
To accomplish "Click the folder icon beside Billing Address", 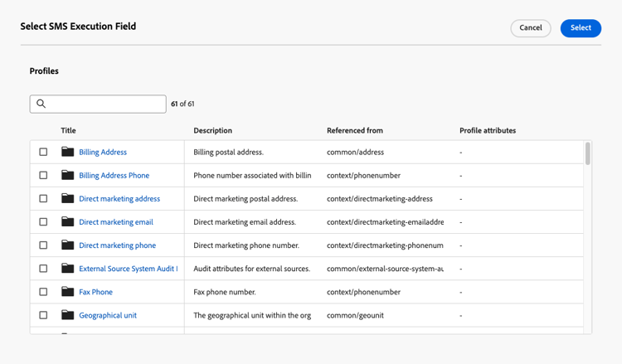I will (67, 152).
